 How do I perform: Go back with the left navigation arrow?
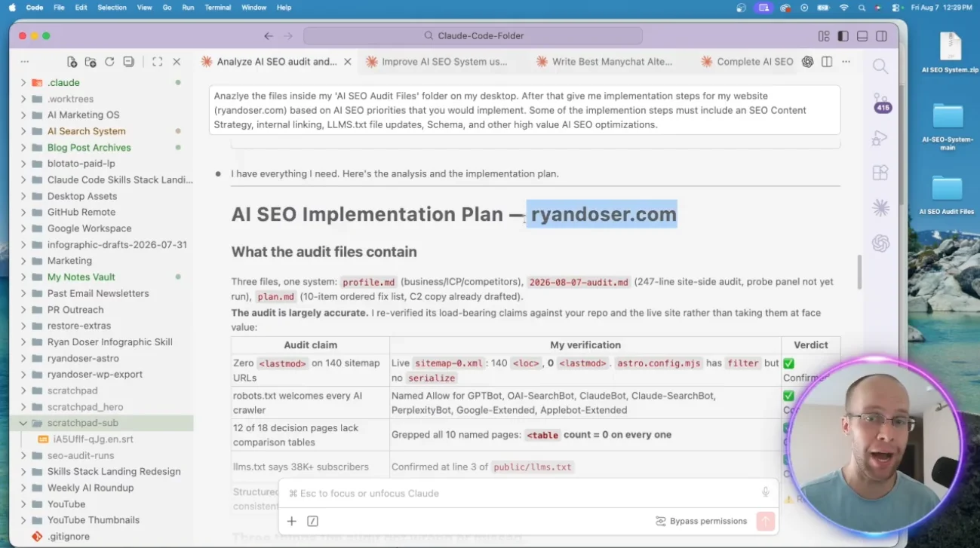(x=269, y=35)
